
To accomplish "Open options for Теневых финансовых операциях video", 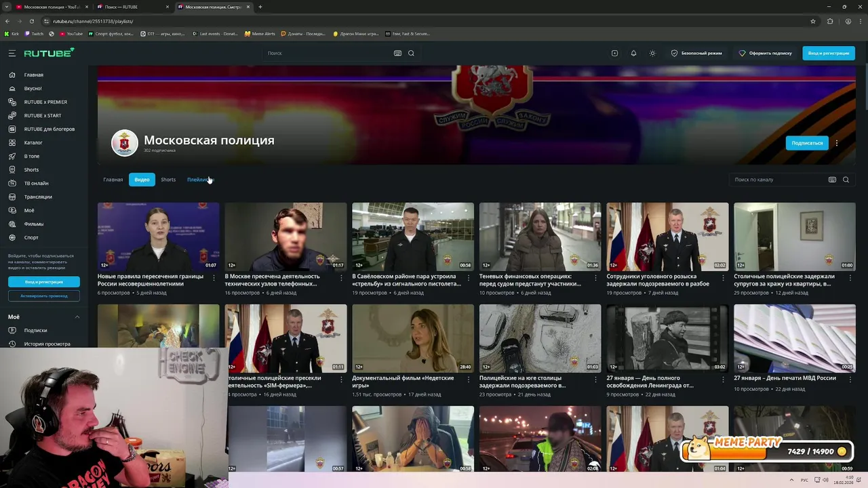I will [x=596, y=277].
